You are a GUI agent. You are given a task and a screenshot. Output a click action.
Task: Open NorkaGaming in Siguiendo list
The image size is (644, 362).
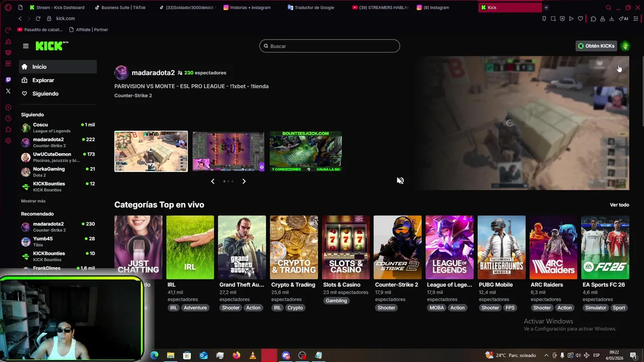[58, 172]
